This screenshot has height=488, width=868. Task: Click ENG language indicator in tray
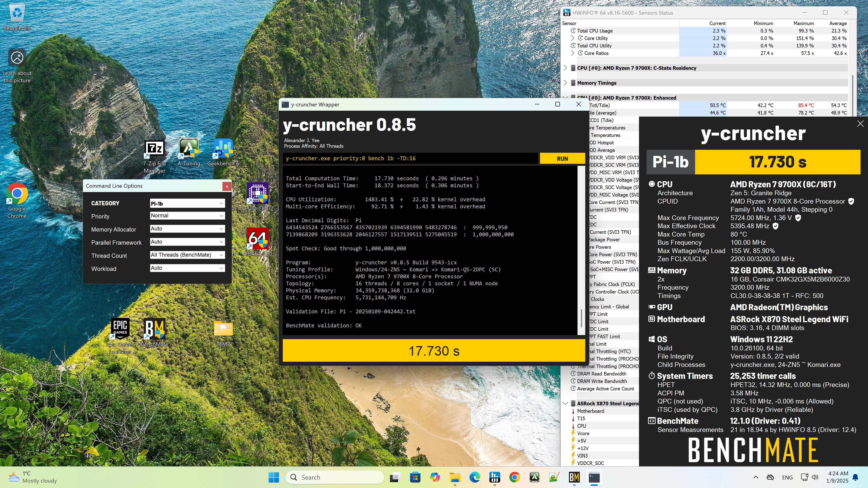coord(787,477)
